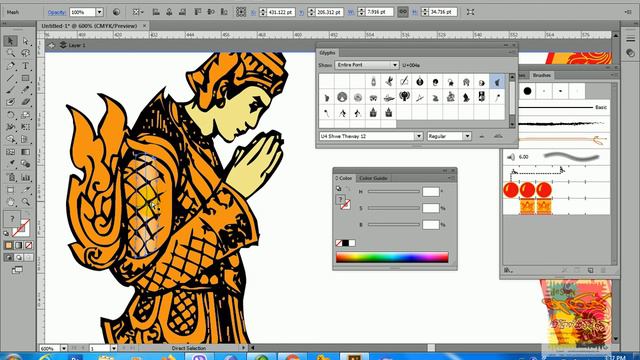Select the Slice tool
This screenshot has height=360, width=640.
(x=26, y=190)
